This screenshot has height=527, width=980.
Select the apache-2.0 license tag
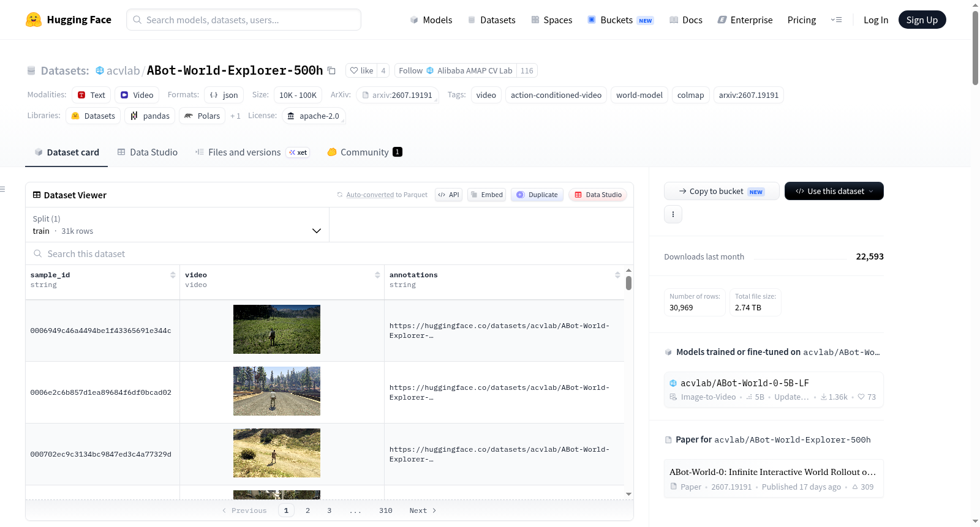[x=314, y=116]
